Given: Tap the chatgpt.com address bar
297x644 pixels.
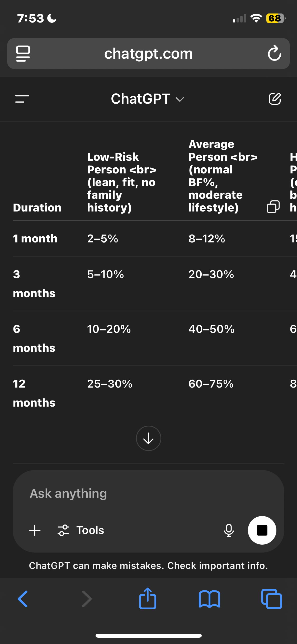Looking at the screenshot, I should [148, 54].
